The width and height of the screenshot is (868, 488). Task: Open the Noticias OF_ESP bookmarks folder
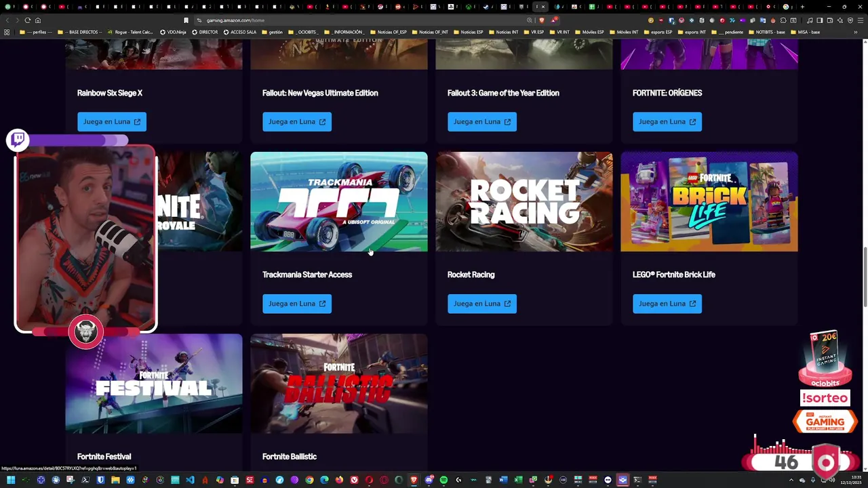[388, 32]
